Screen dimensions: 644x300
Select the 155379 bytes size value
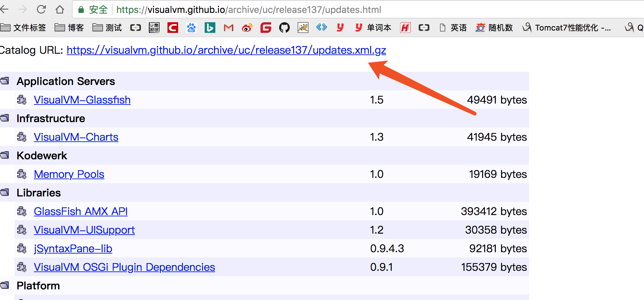494,267
